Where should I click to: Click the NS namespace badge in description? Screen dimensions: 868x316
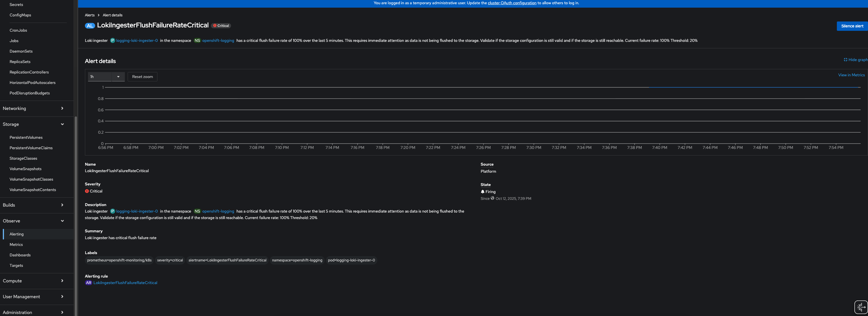coord(197,211)
